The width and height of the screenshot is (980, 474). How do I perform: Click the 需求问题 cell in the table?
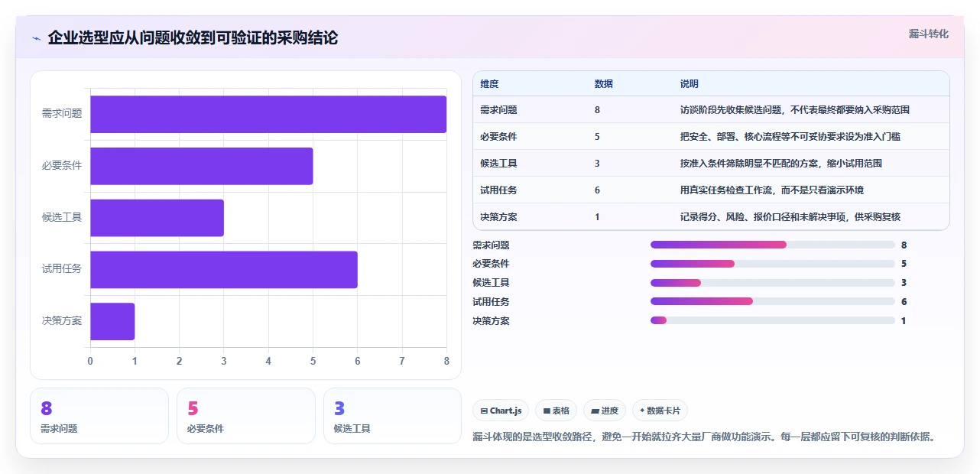tap(498, 109)
